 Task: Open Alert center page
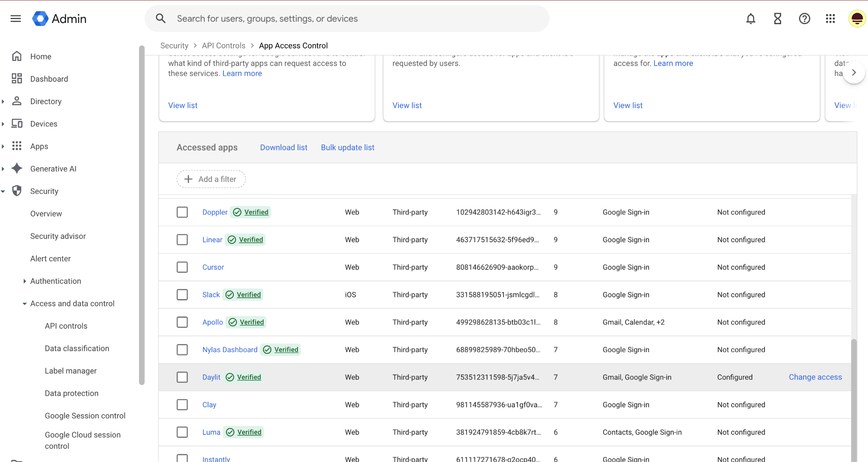[50, 259]
